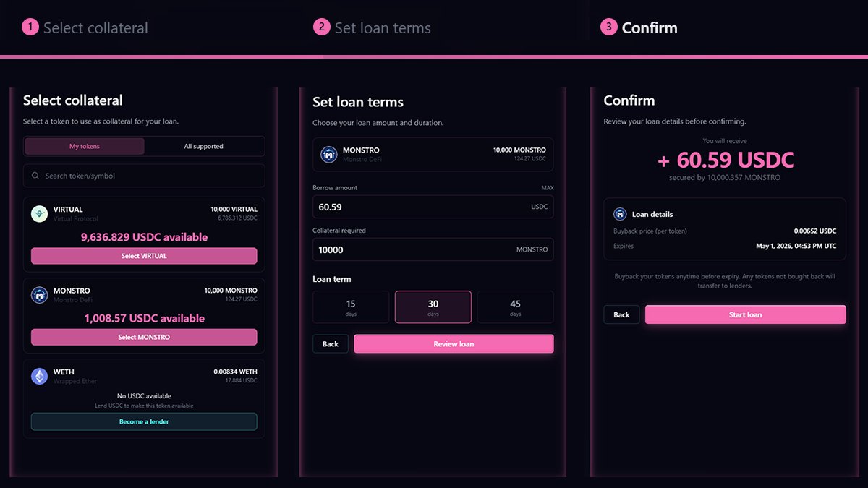Click the MAX borrow amount link
This screenshot has height=488, width=868.
(x=548, y=188)
